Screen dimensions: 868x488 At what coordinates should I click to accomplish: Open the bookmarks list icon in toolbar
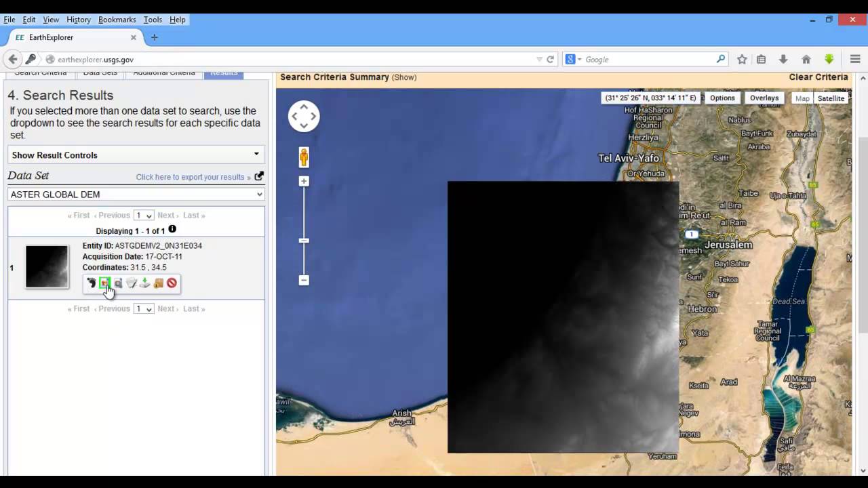coord(762,60)
